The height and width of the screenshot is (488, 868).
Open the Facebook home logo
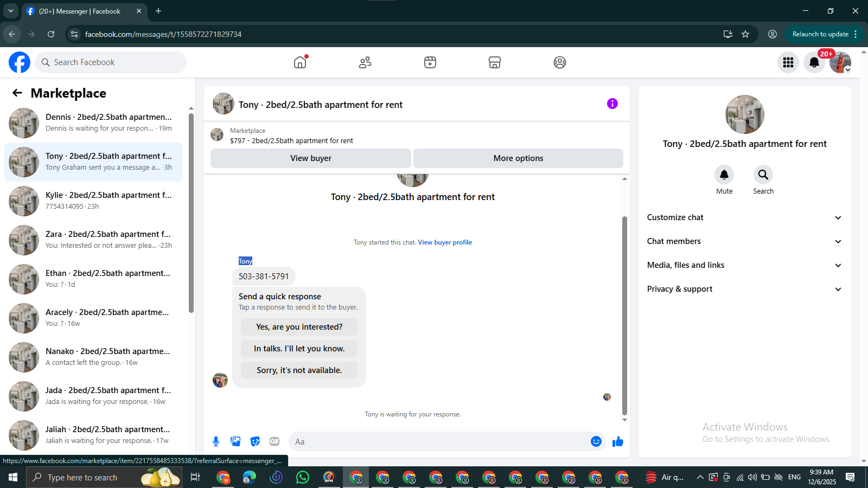tap(20, 62)
